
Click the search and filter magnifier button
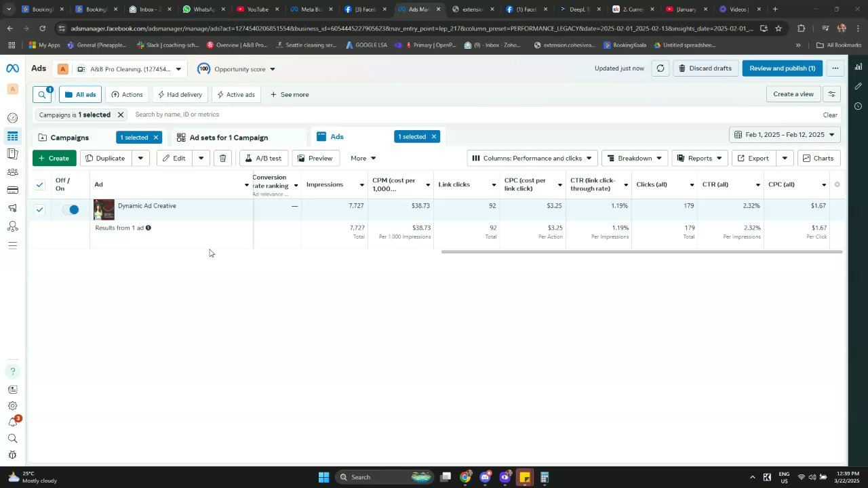(x=42, y=94)
